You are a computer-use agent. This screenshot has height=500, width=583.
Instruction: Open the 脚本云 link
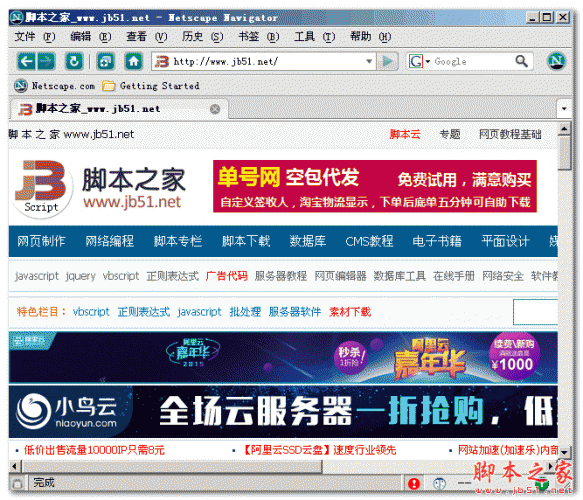[x=405, y=134]
